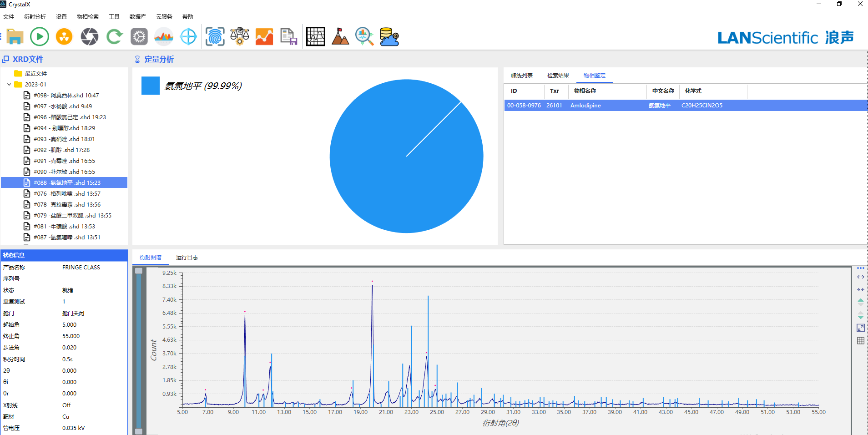Viewport: 868px width, 435px height.
Task: Click the fullscreen expand chart icon
Action: 860,328
